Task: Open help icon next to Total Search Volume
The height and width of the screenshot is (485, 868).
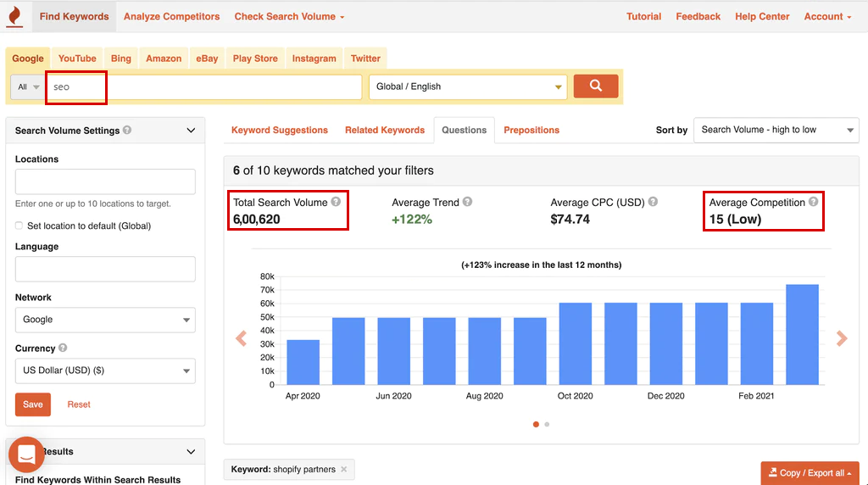Action: tap(336, 202)
